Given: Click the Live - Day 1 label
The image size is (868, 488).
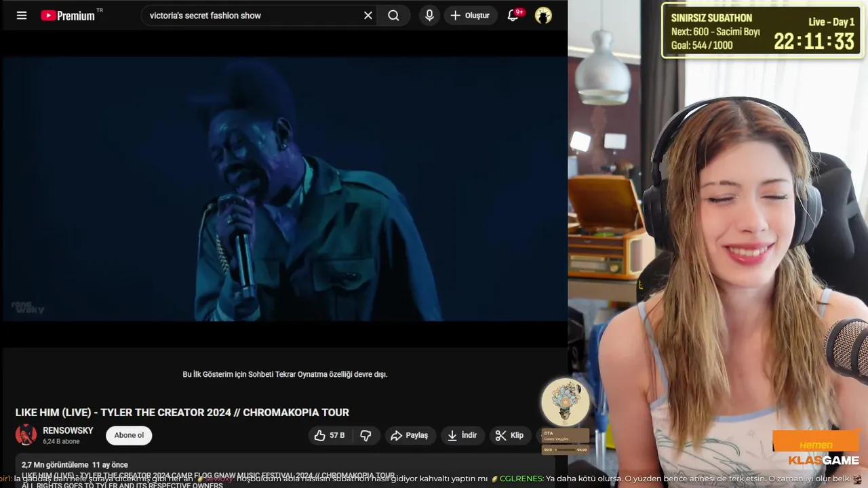Looking at the screenshot, I should pos(831,22).
